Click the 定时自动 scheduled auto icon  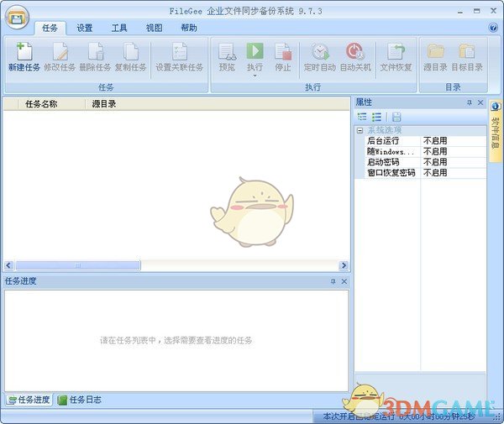click(x=321, y=52)
